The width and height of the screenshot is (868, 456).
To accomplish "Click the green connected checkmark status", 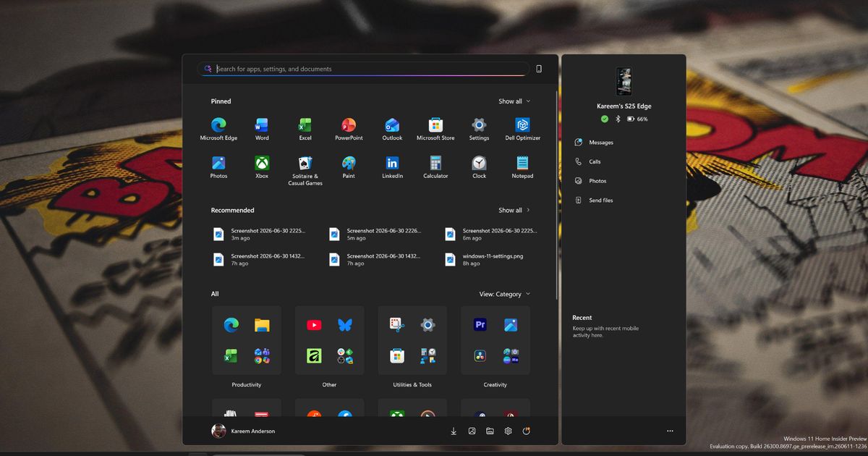I will (x=605, y=119).
